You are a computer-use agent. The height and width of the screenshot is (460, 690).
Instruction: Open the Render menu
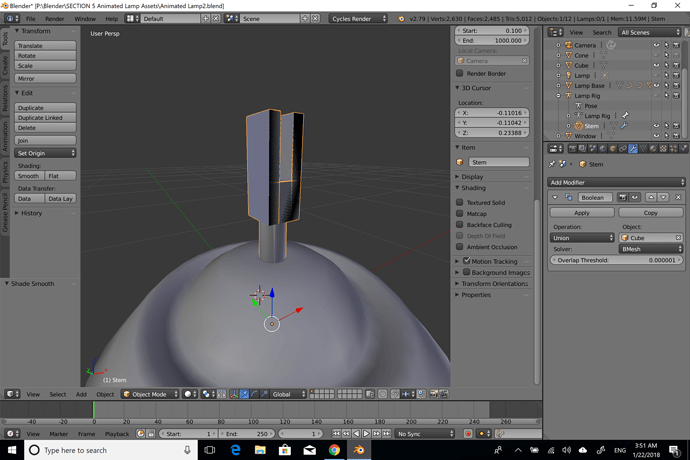55,18
